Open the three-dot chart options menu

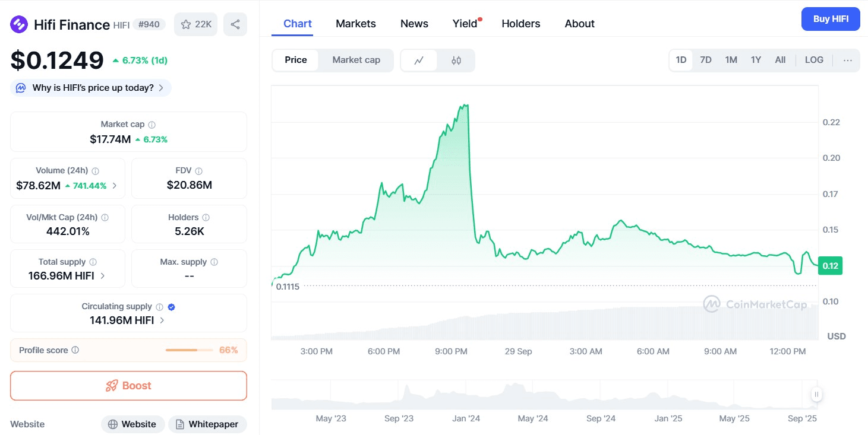click(x=848, y=60)
